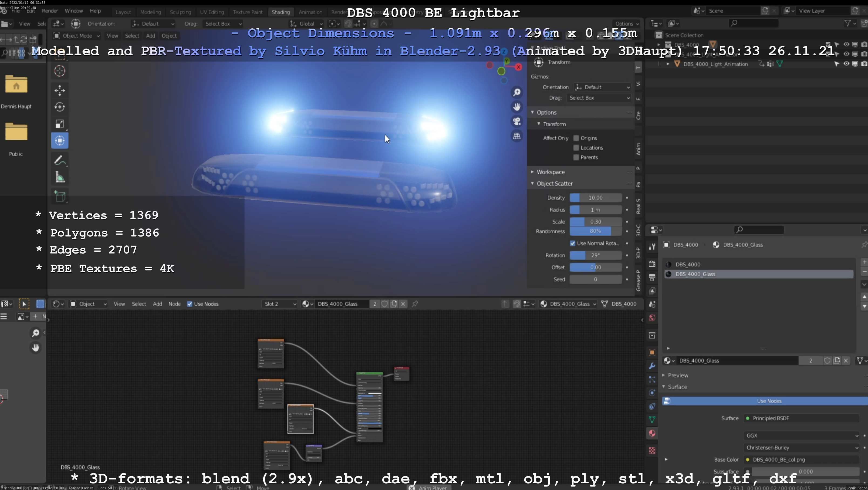
Task: Open the Christensen-Burley subsurface dropdown
Action: tap(801, 448)
